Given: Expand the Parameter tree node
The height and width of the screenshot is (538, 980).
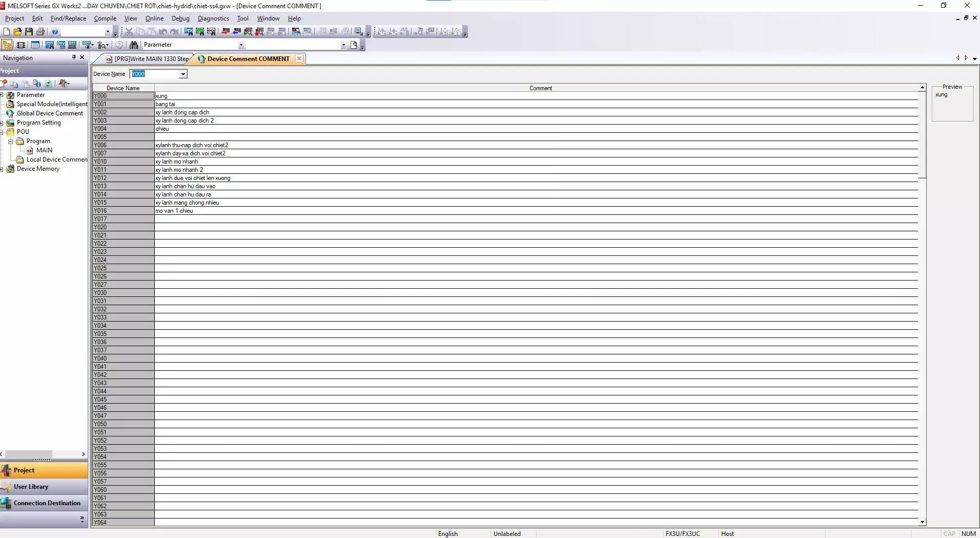Looking at the screenshot, I should pyautogui.click(x=2, y=95).
